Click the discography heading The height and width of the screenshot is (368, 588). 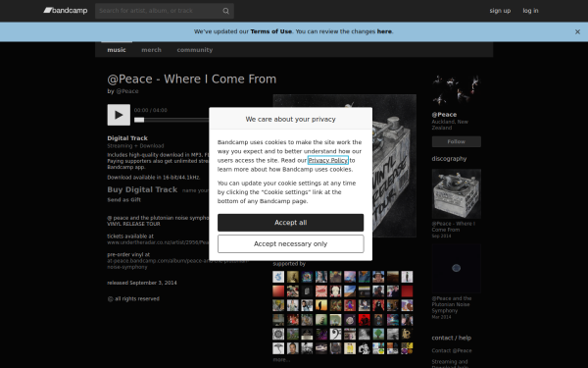449,158
